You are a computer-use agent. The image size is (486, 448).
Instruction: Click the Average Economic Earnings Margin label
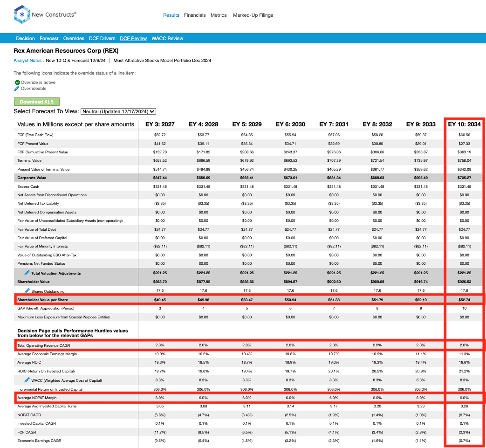(47, 354)
